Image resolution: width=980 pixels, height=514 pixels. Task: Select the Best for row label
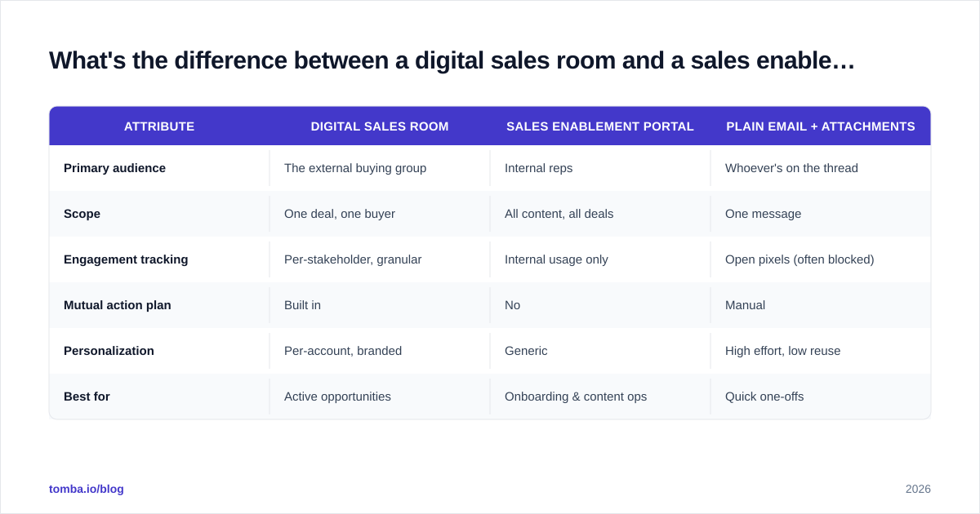pos(87,397)
